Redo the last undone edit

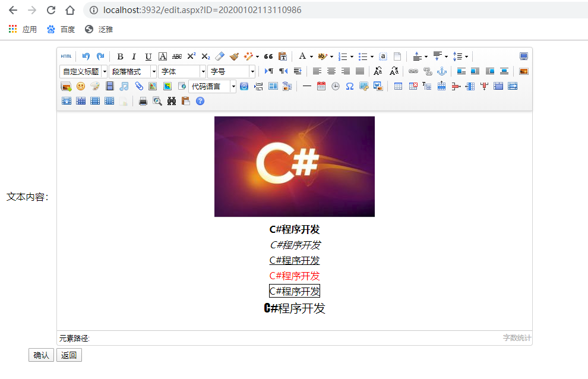coord(100,56)
